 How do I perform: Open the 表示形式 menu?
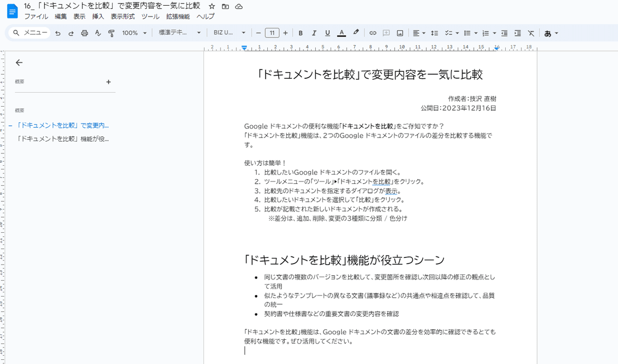pyautogui.click(x=123, y=16)
